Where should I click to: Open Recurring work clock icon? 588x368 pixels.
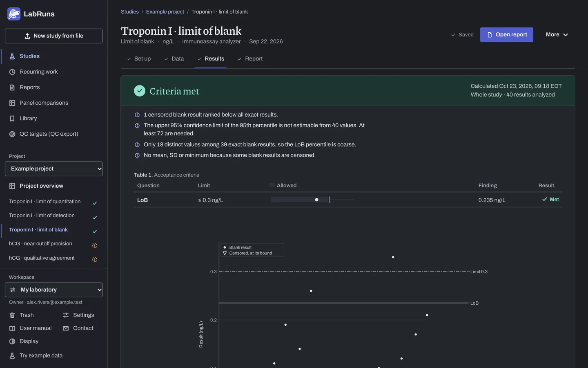click(12, 72)
